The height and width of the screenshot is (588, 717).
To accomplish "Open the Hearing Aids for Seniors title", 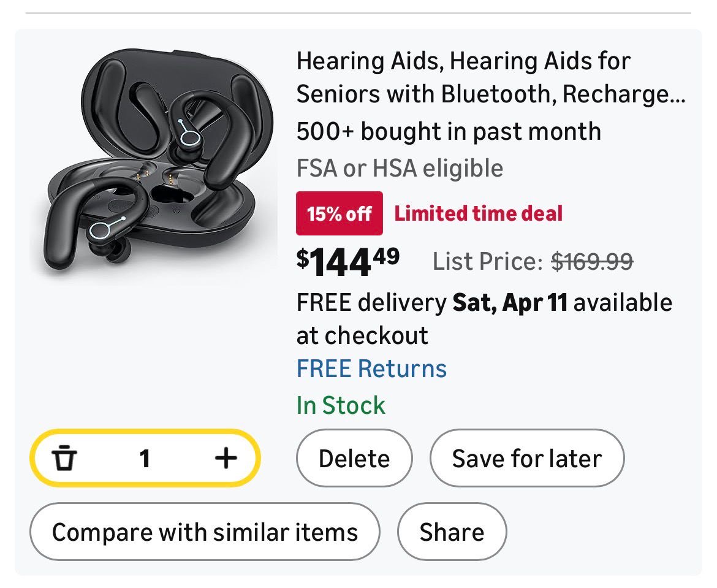I will (490, 77).
